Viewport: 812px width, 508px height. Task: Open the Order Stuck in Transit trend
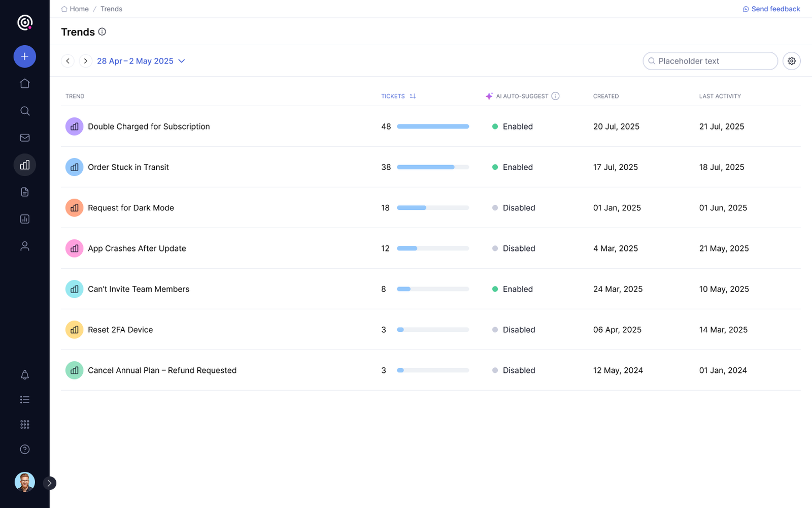(x=128, y=167)
